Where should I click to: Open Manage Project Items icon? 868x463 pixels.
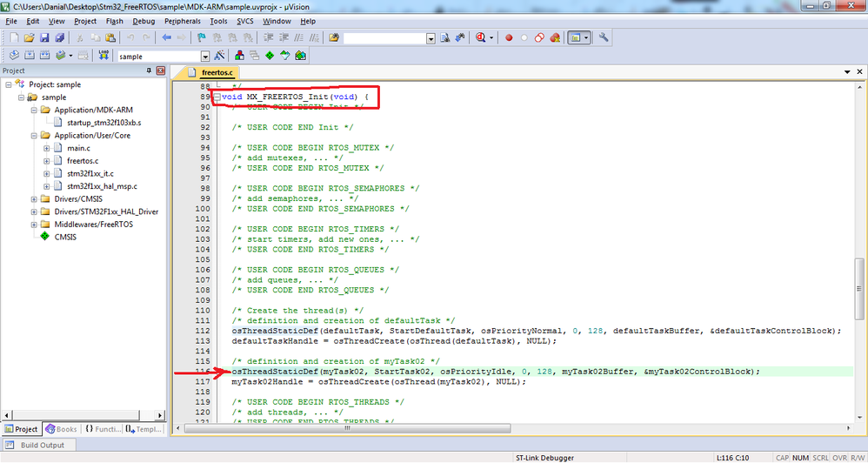[240, 56]
